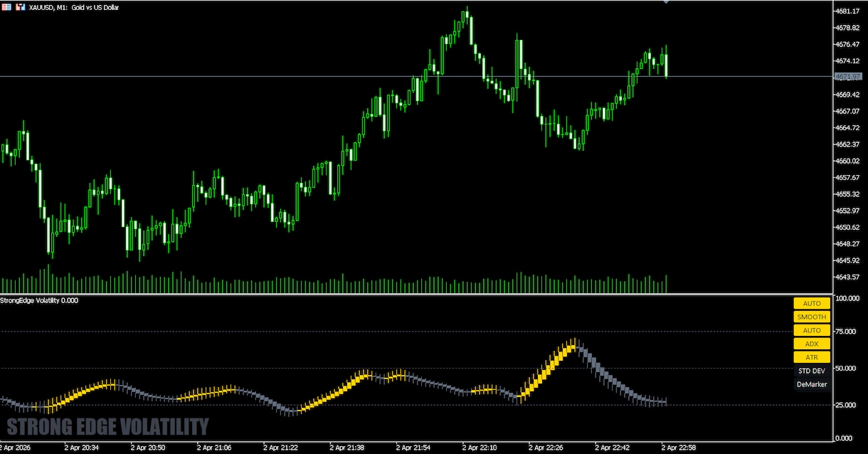The height and width of the screenshot is (454, 868).
Task: Click the 2 Apr 20:50 time label
Action: [x=148, y=448]
